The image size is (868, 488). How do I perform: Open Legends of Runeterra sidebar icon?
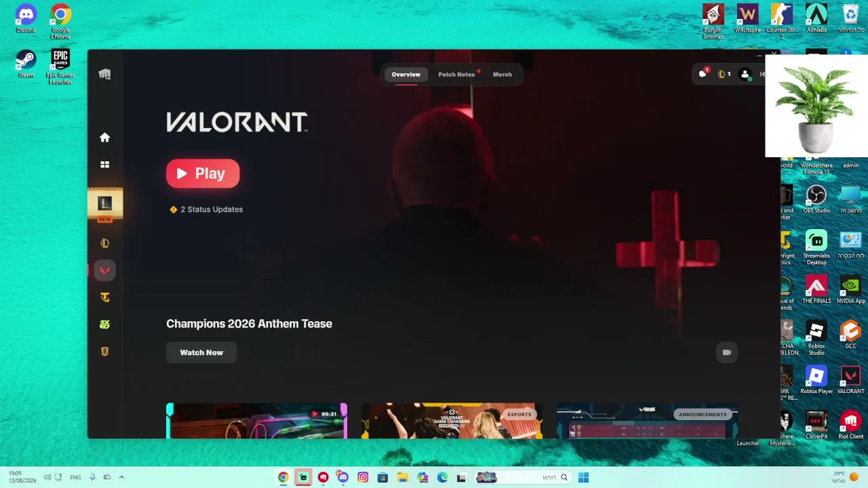point(104,352)
